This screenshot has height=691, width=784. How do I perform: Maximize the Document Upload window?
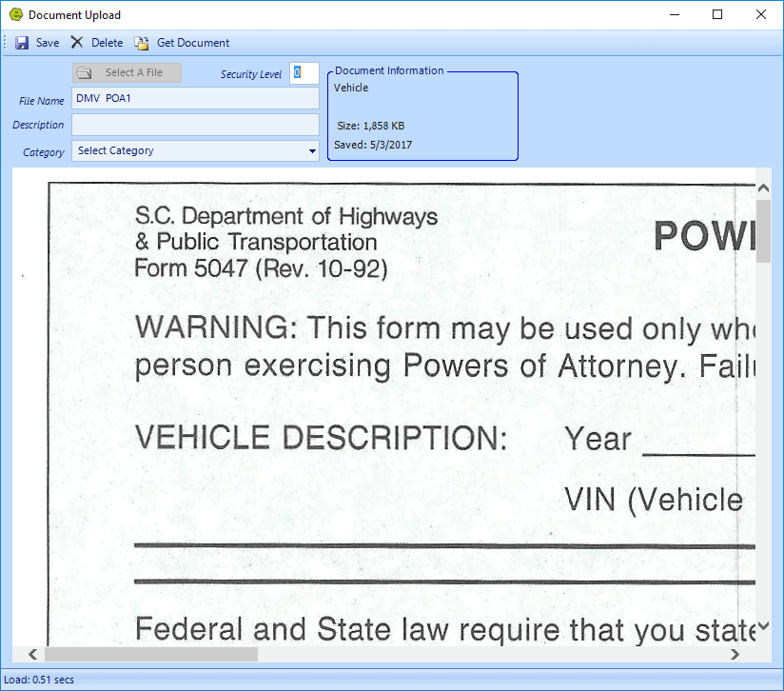(717, 14)
